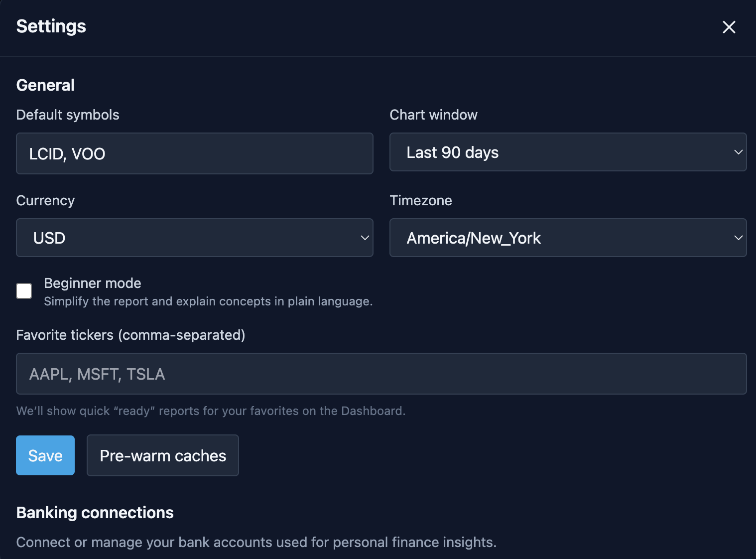
Task: Click the "General" section heading
Action: (45, 85)
